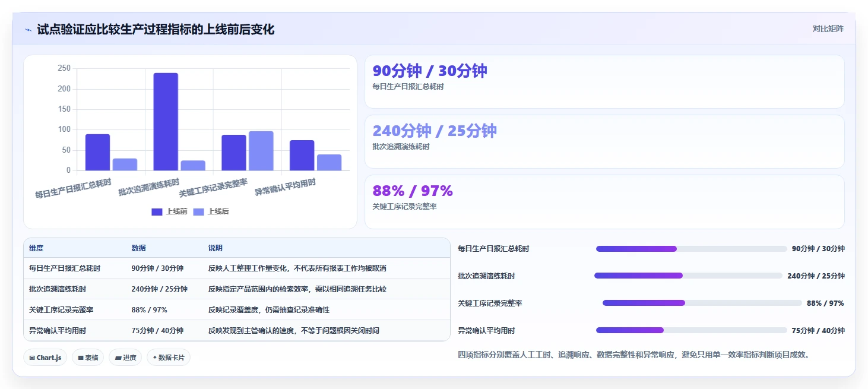Select the 90分钟 / 30分钟 data card
Image resolution: width=868 pixels, height=389 pixels.
(x=604, y=82)
